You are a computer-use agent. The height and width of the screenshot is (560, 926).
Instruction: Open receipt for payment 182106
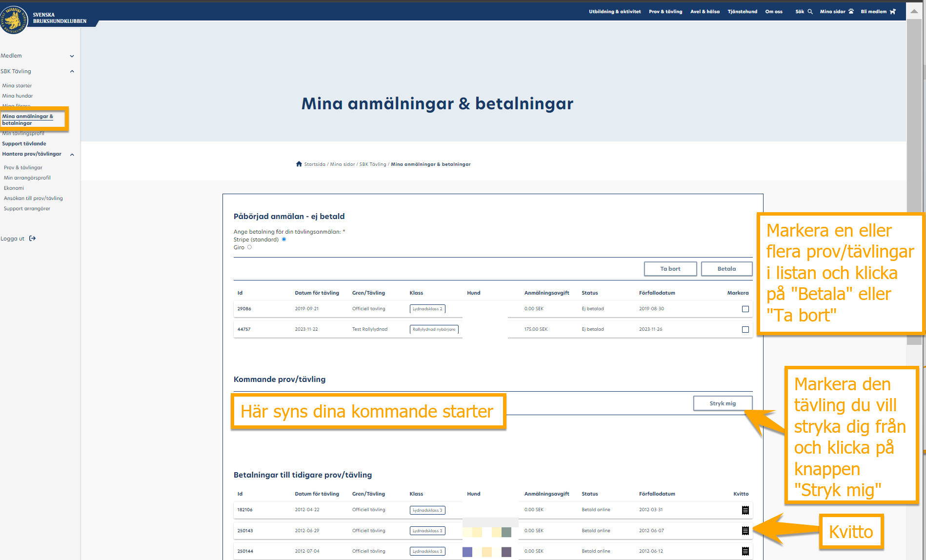coord(745,510)
